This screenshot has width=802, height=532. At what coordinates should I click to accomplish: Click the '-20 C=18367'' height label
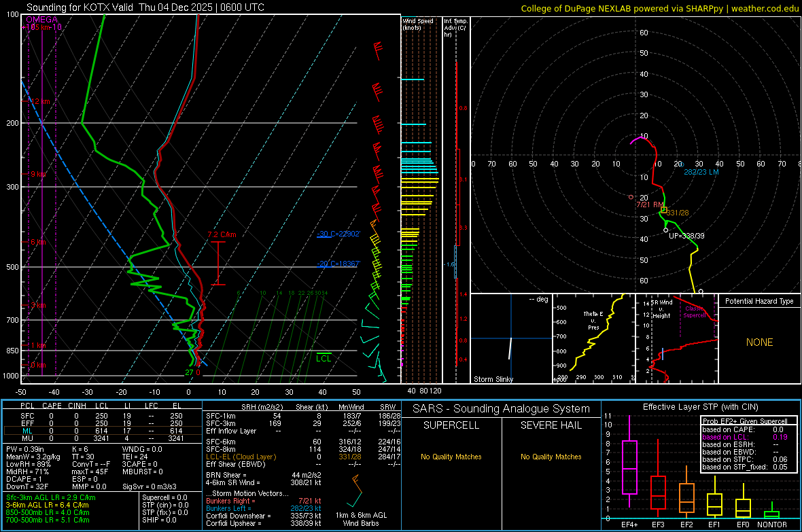click(338, 264)
